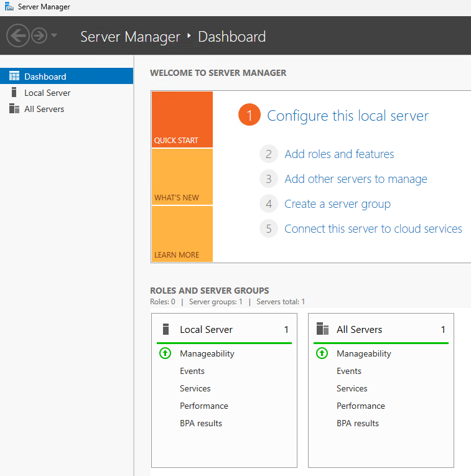Open Services in All Servers tile
Viewport: 471px width, 476px height.
point(352,388)
